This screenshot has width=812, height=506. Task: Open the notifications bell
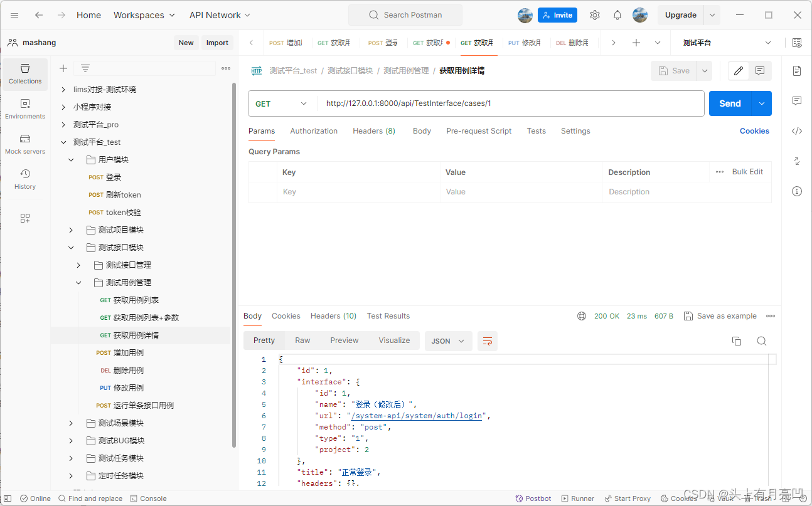coord(617,15)
